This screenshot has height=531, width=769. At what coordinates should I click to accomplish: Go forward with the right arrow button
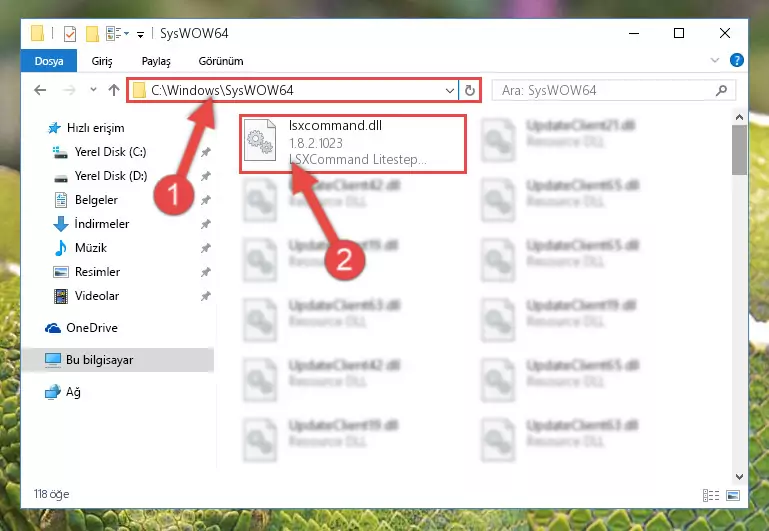[x=69, y=90]
